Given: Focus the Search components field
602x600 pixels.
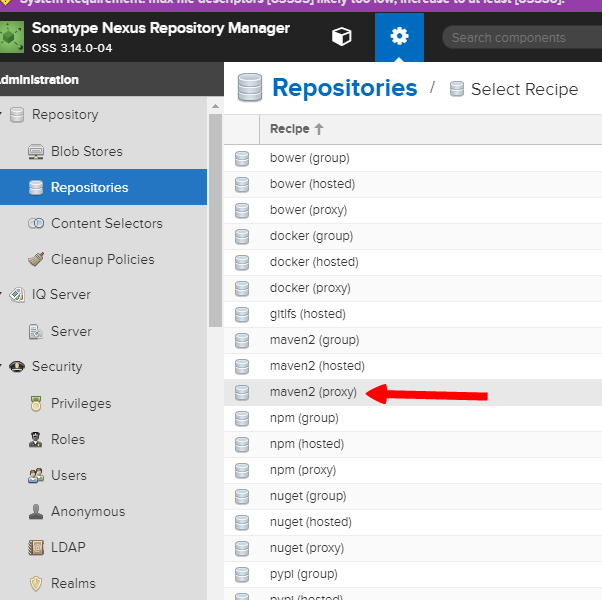Looking at the screenshot, I should [x=522, y=38].
